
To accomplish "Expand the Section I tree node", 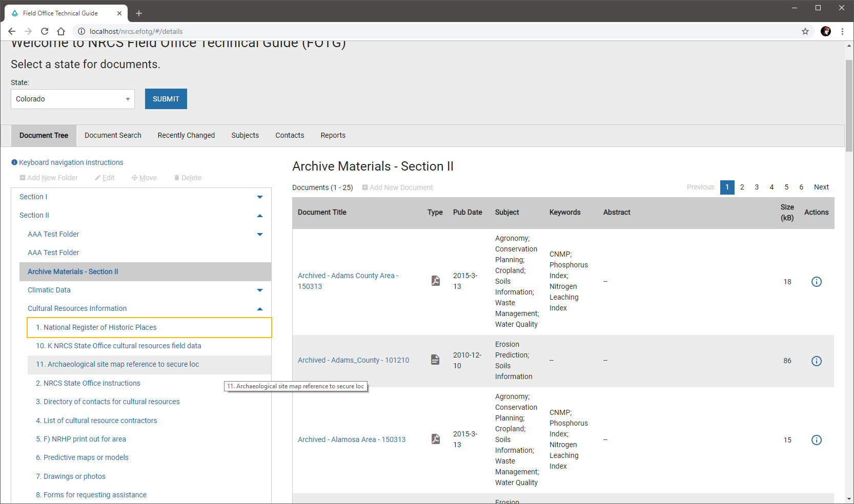I will tap(260, 197).
